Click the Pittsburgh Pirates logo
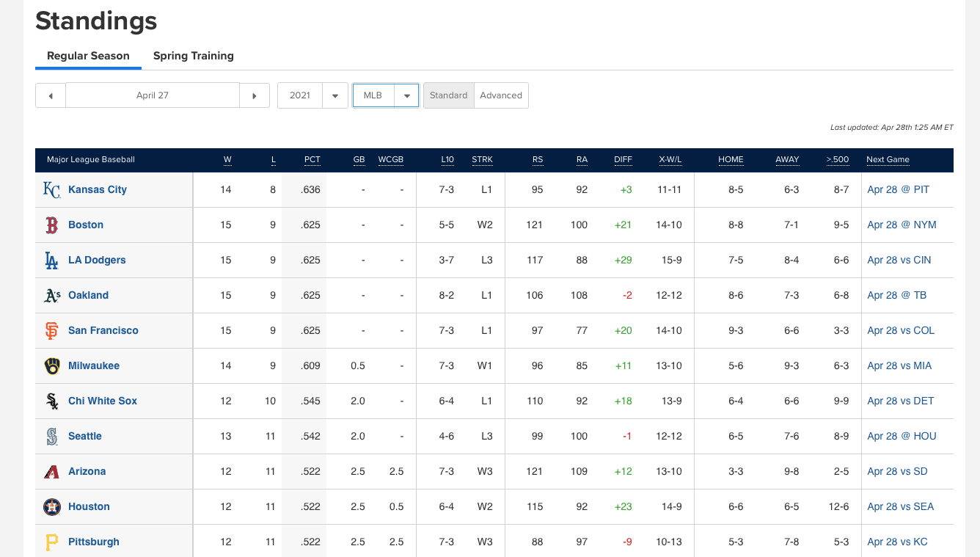 pyautogui.click(x=51, y=542)
